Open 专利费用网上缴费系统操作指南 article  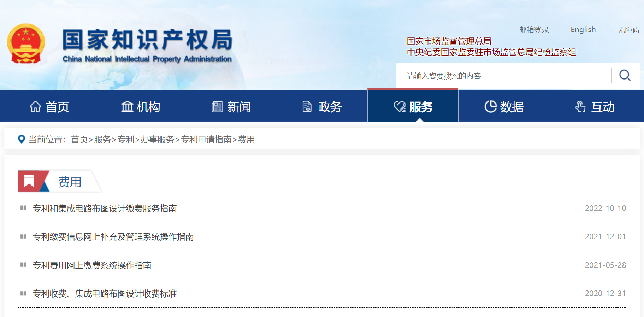92,265
